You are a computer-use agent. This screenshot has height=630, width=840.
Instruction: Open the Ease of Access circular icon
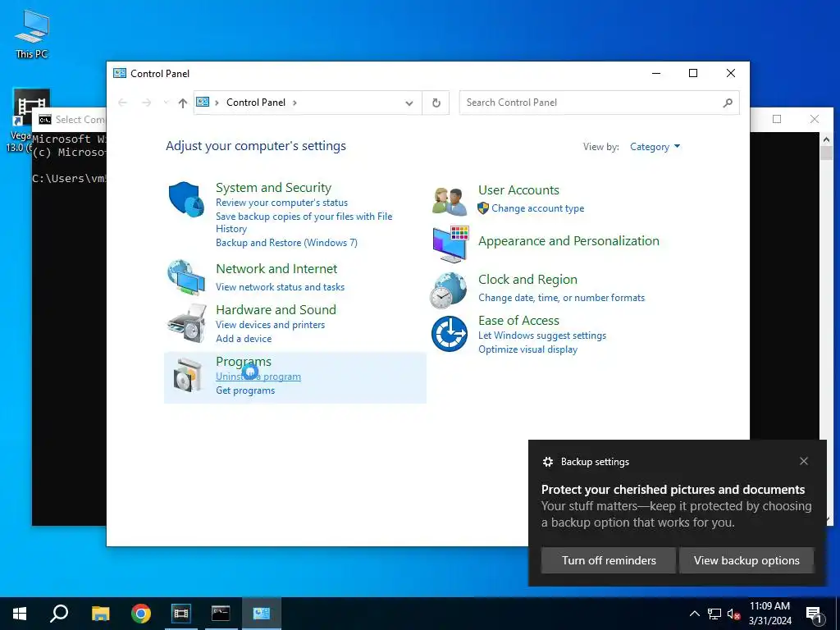tap(450, 334)
